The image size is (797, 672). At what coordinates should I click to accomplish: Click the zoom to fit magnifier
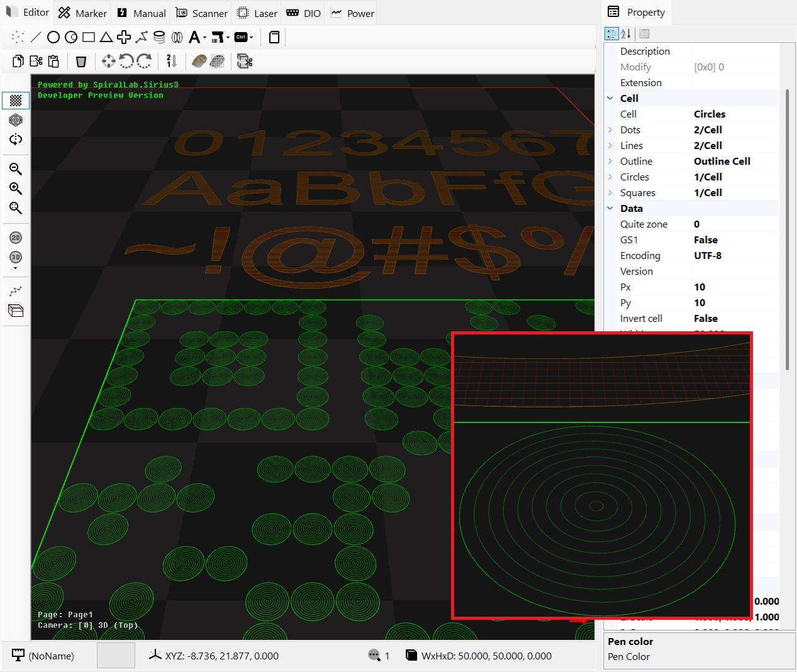click(16, 208)
